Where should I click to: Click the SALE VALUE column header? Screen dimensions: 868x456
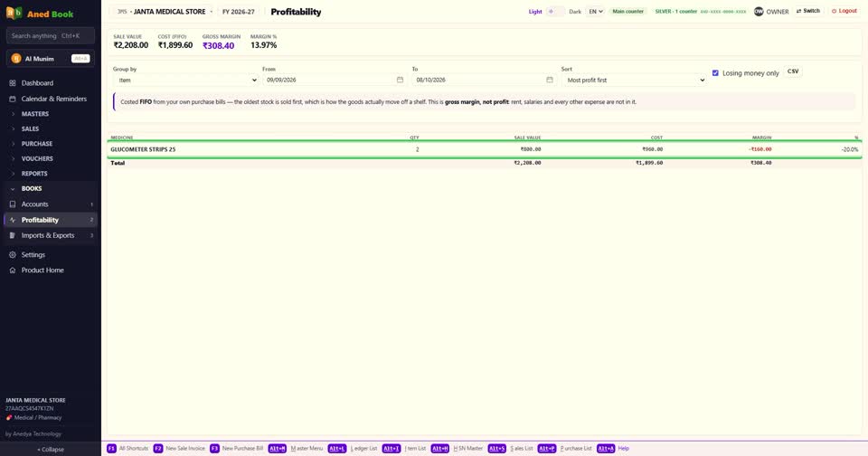[x=527, y=138]
